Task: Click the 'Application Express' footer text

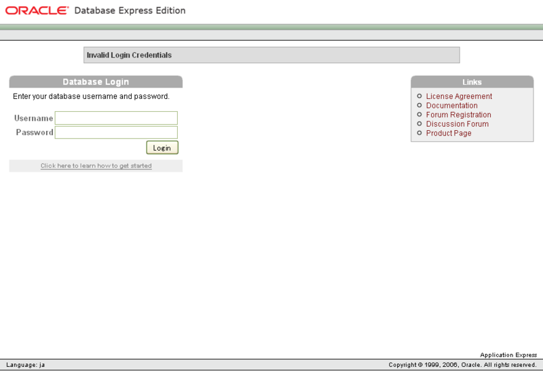Action: pyautogui.click(x=508, y=355)
